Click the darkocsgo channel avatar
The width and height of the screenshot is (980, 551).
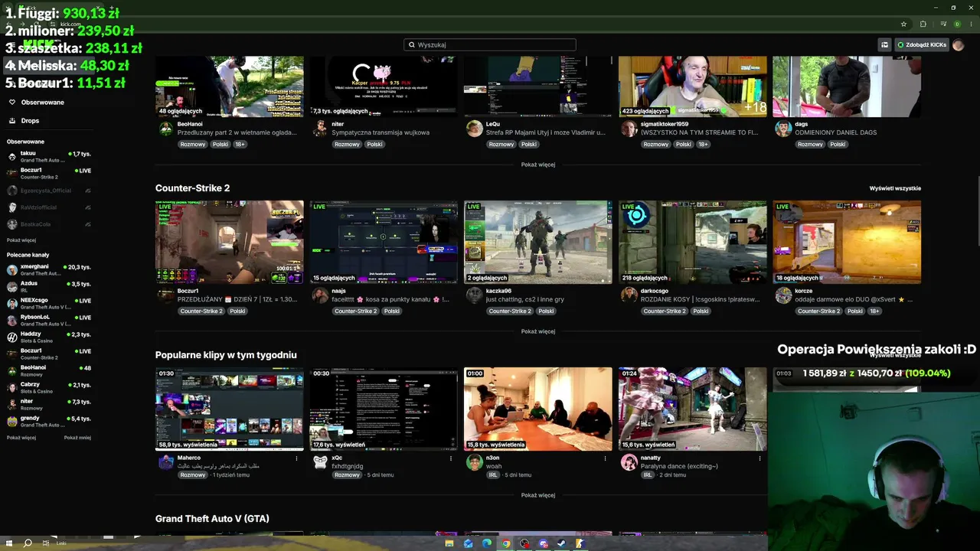629,295
